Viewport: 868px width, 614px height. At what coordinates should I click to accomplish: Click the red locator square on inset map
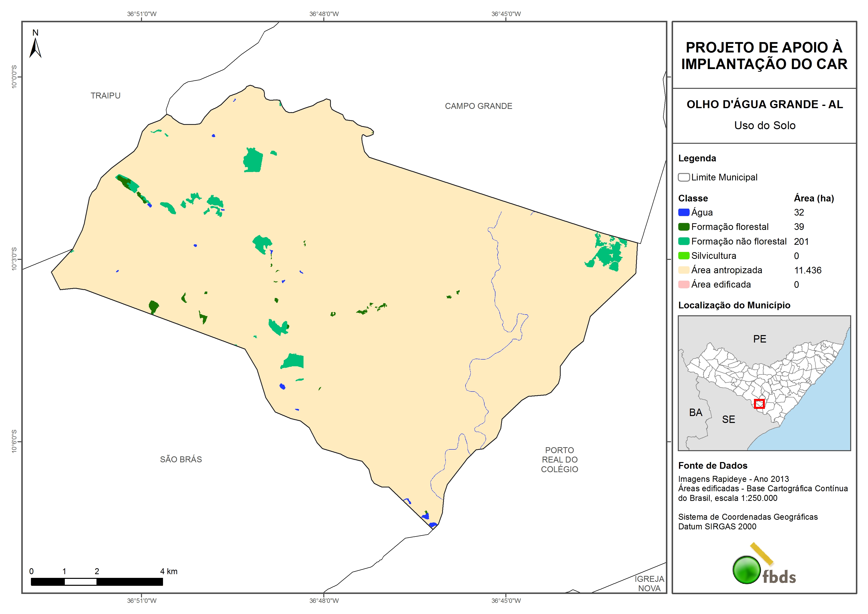(x=759, y=404)
